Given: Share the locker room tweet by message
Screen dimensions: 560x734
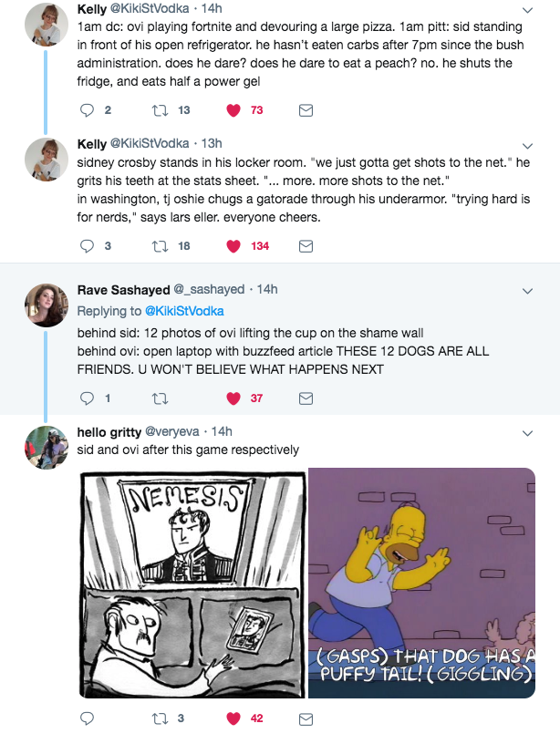Looking at the screenshot, I should click(306, 245).
